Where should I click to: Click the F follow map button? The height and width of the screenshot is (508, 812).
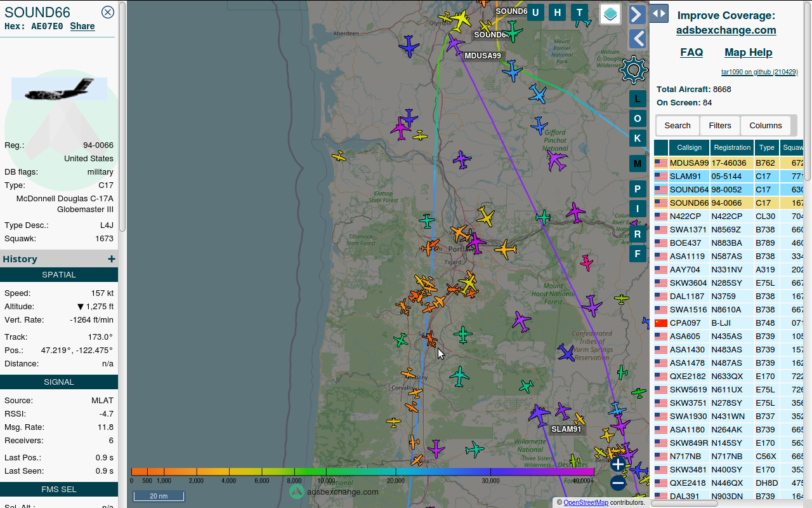pyautogui.click(x=638, y=253)
